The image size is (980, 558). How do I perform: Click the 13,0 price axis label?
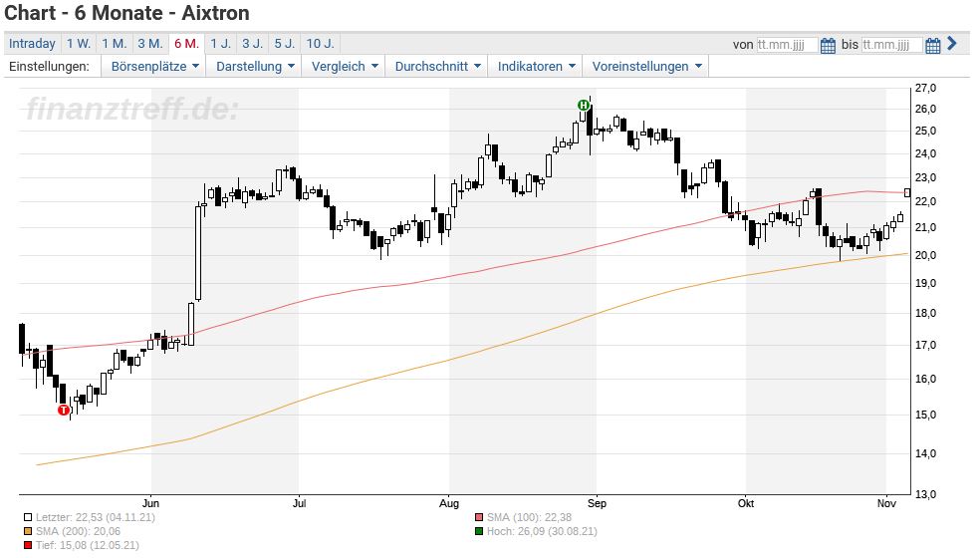(x=925, y=494)
